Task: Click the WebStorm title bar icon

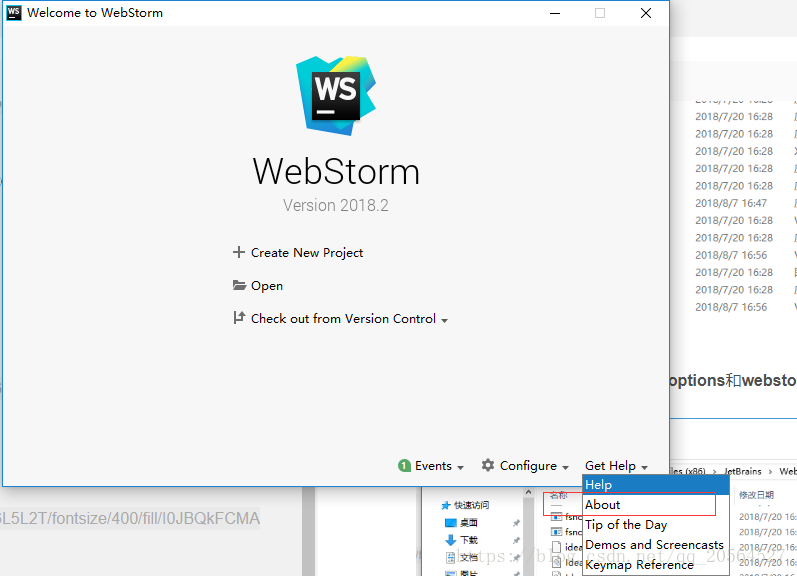Action: 14,13
